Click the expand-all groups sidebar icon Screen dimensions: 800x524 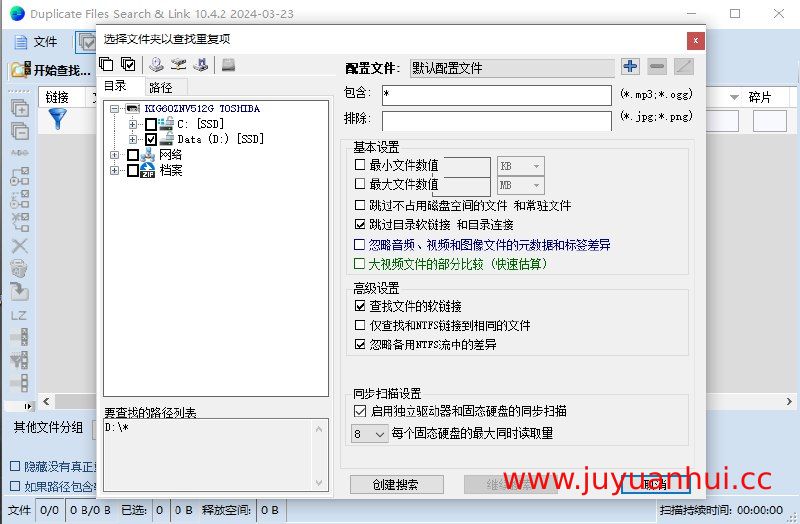point(20,108)
